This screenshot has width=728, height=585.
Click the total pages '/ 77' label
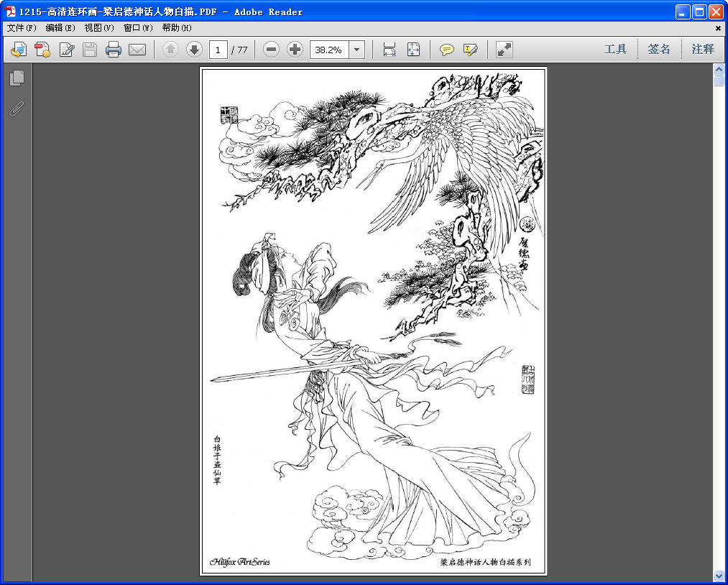pyautogui.click(x=239, y=50)
